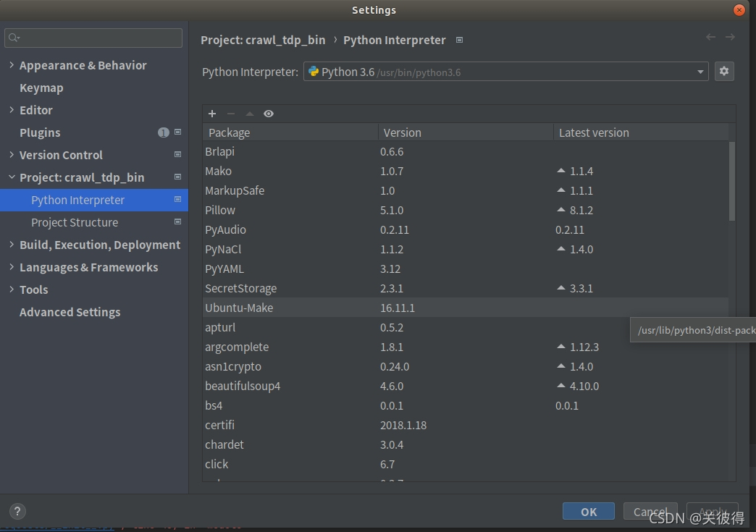
Task: Select the MarkupSafe package row
Action: click(x=466, y=190)
